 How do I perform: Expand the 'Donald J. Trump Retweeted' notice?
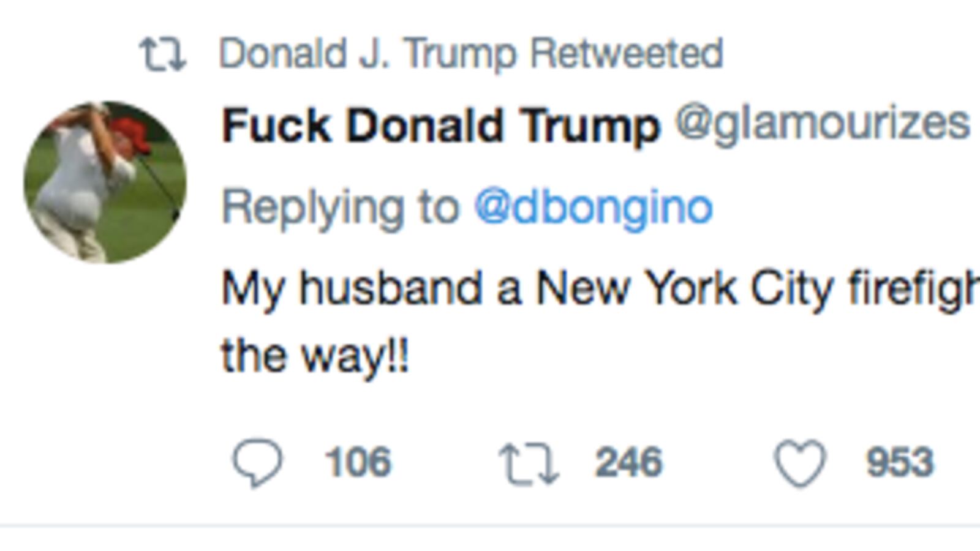pyautogui.click(x=472, y=54)
